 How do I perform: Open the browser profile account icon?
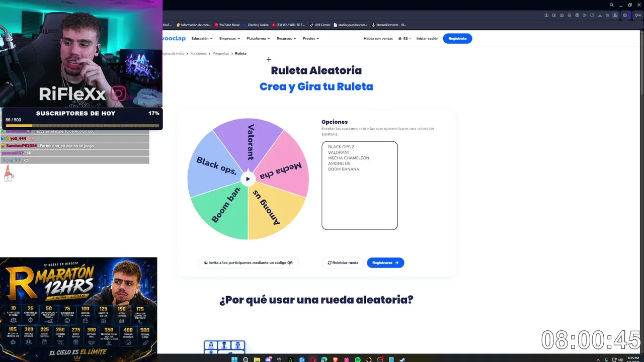[615, 16]
